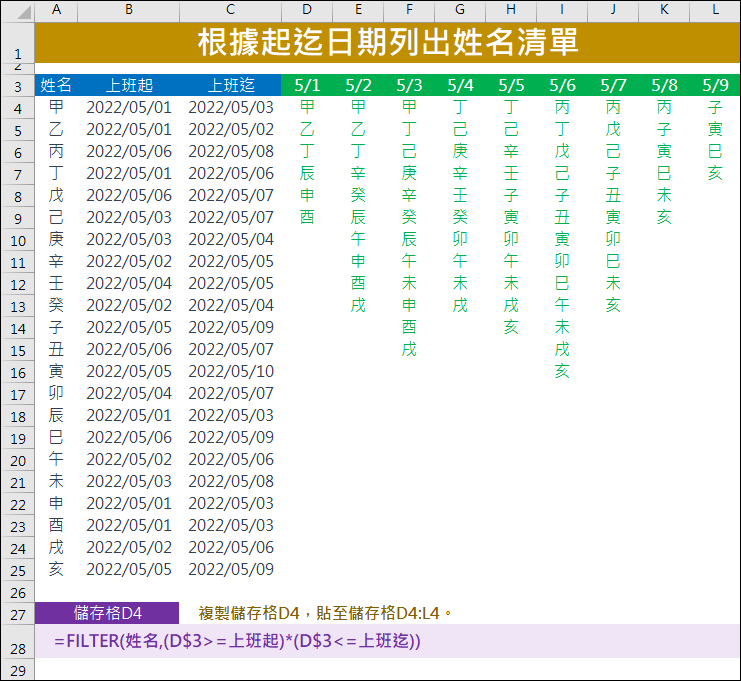Click the 姓名 header cell
Viewport: 741px width, 681px height.
(56, 85)
